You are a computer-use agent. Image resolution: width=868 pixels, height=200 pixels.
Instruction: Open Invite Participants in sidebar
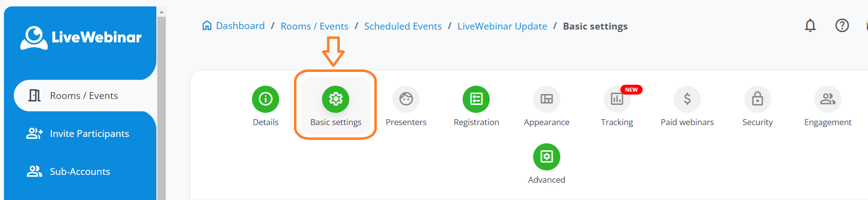(x=89, y=133)
